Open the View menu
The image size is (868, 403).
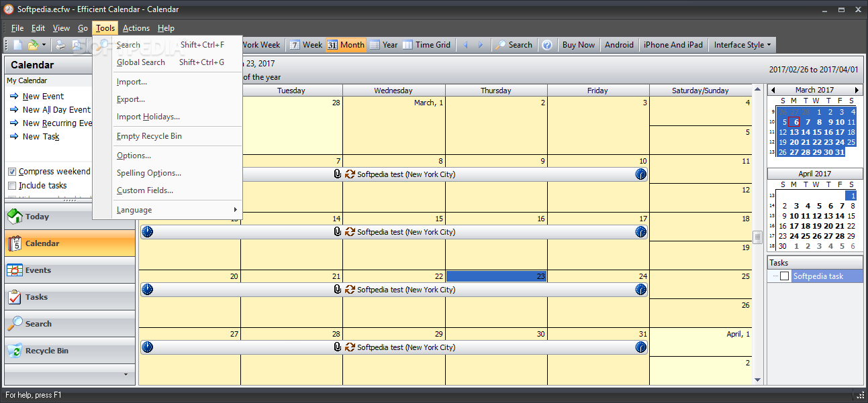coord(62,28)
